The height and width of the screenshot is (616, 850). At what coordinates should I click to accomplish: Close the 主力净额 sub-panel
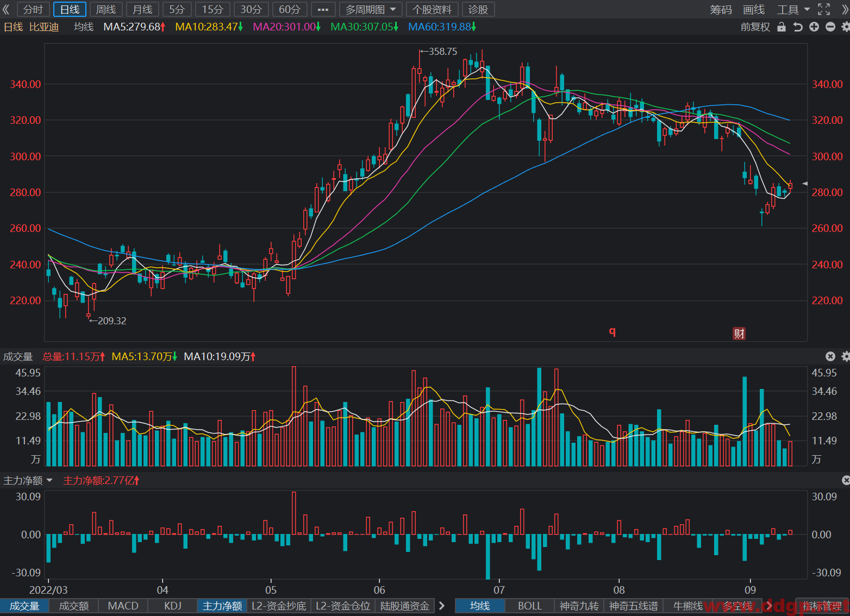tap(846, 480)
